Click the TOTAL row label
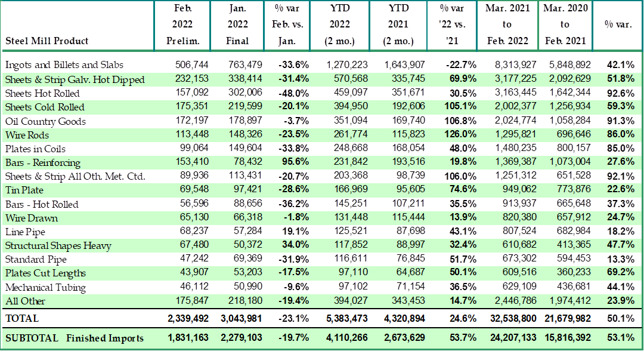The width and height of the screenshot is (644, 351). 22,319
